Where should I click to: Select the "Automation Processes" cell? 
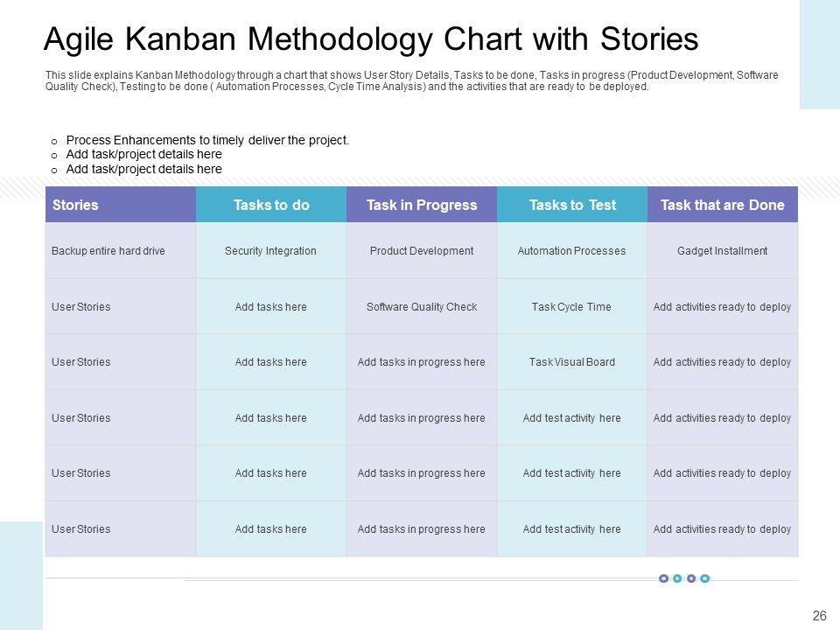pos(572,251)
